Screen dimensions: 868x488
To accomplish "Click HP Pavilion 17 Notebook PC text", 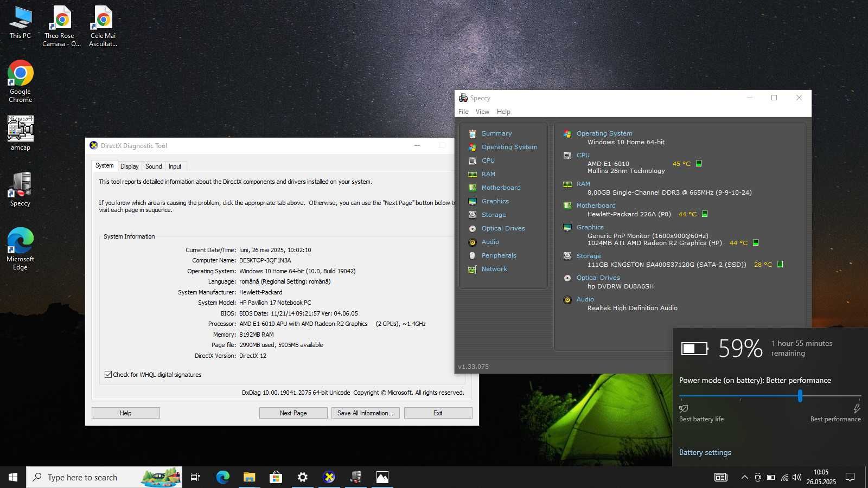I will click(x=275, y=303).
